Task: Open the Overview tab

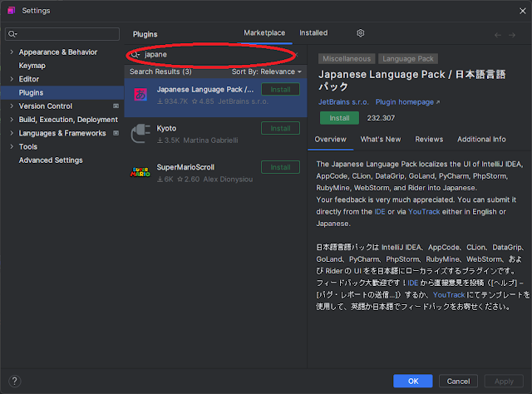Action: [x=330, y=140]
